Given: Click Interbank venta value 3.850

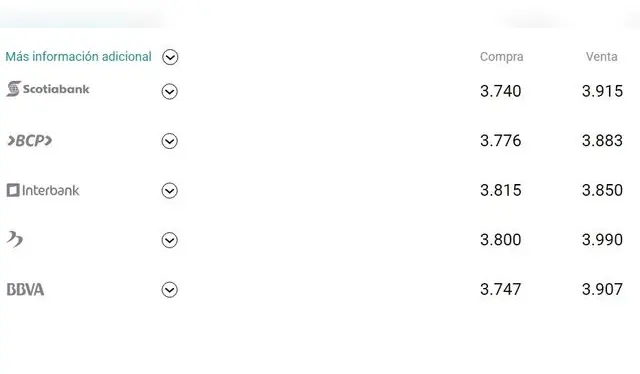Looking at the screenshot, I should [602, 190].
